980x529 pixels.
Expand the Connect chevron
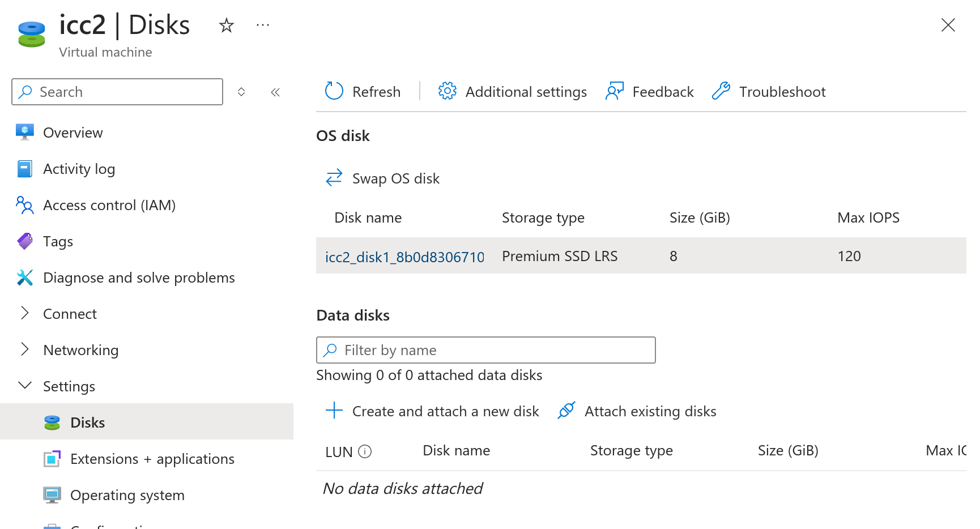[x=25, y=313]
